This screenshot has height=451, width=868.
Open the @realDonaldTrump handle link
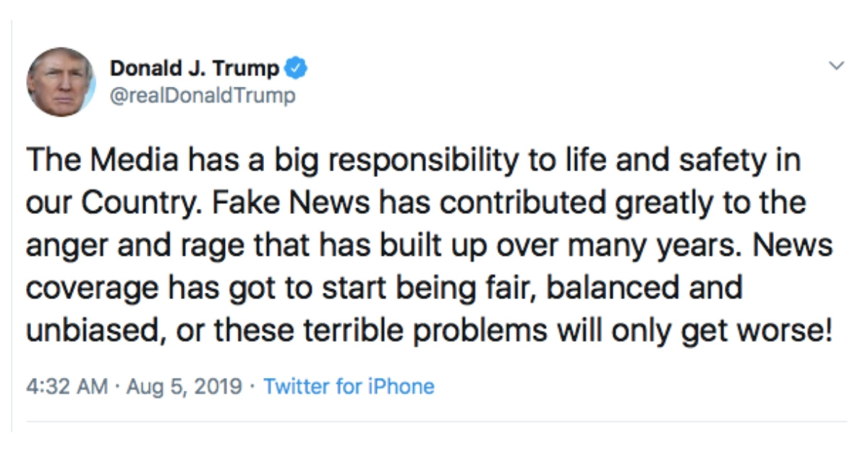pos(203,95)
